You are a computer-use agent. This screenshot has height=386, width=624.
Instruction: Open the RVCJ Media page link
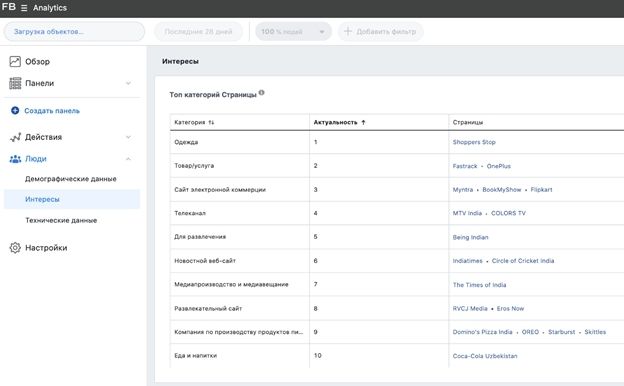(x=470, y=308)
